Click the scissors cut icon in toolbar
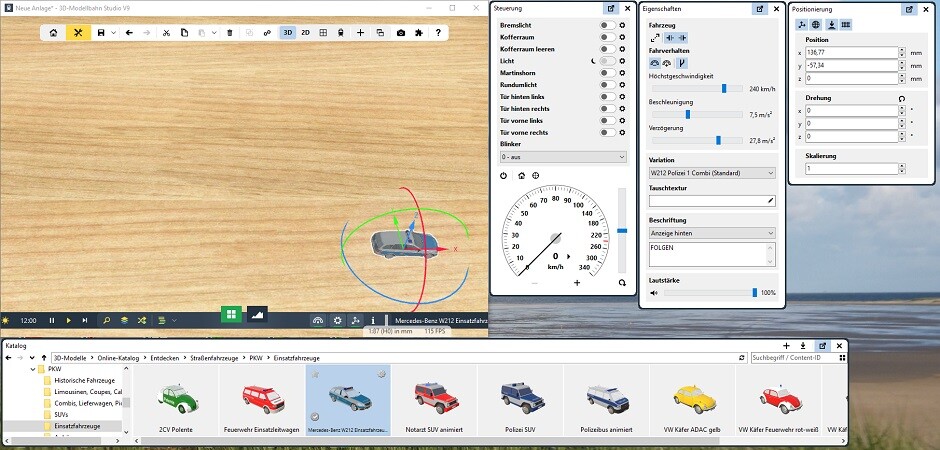Viewport: 940px width, 450px height. click(x=167, y=33)
